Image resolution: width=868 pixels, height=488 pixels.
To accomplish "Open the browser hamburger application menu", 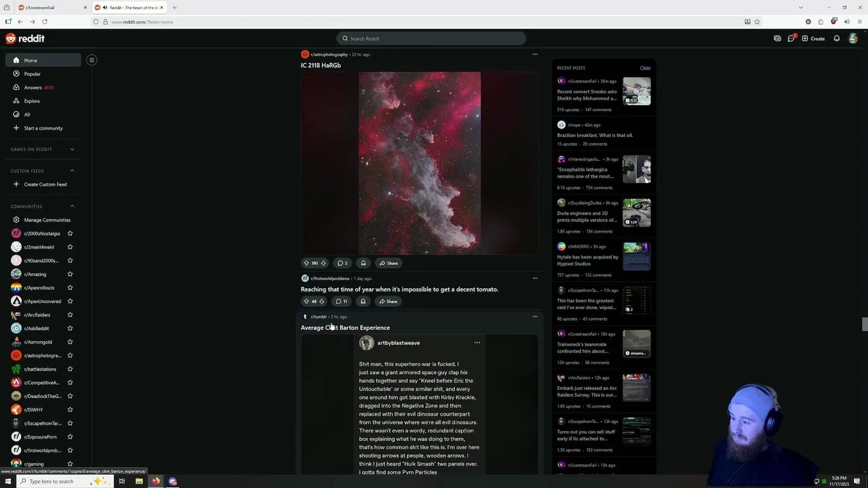I will point(859,22).
